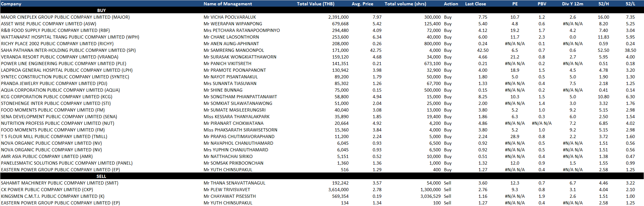644x206 pixels.
Task: Select the 3,614,000 total value cell
Action: 338,190
